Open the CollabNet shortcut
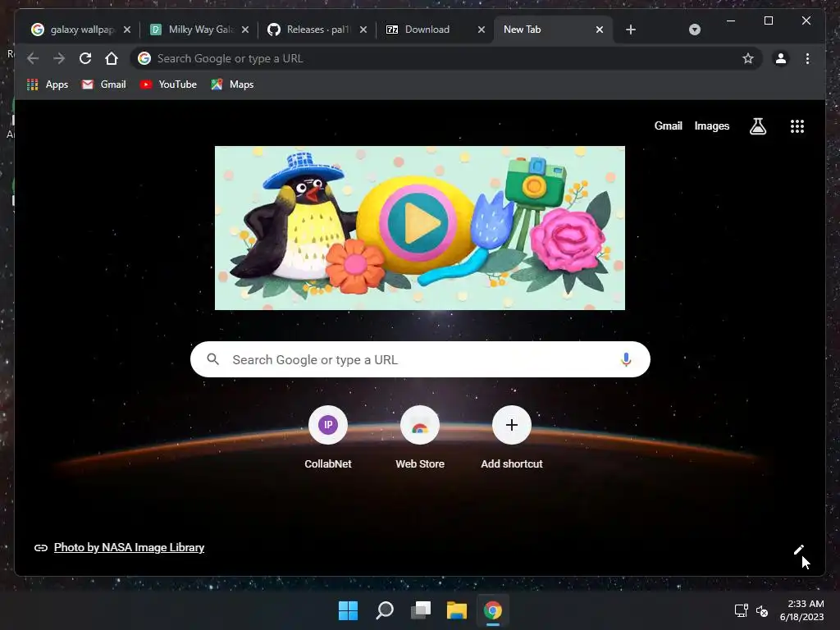This screenshot has width=840, height=630. pyautogui.click(x=328, y=439)
